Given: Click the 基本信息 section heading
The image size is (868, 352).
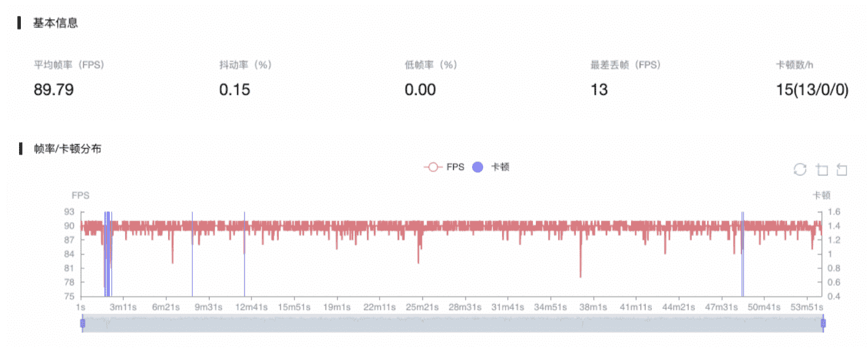Looking at the screenshot, I should pos(55,23).
